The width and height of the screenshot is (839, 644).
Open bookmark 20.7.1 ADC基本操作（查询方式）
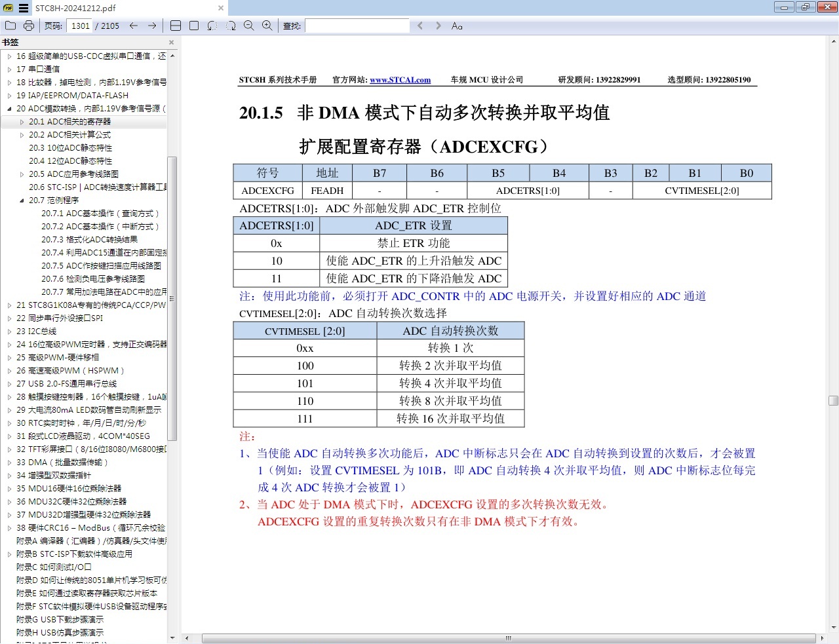point(100,214)
